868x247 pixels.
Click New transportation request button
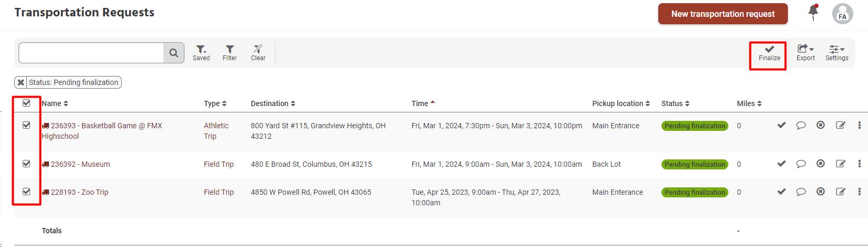click(723, 14)
